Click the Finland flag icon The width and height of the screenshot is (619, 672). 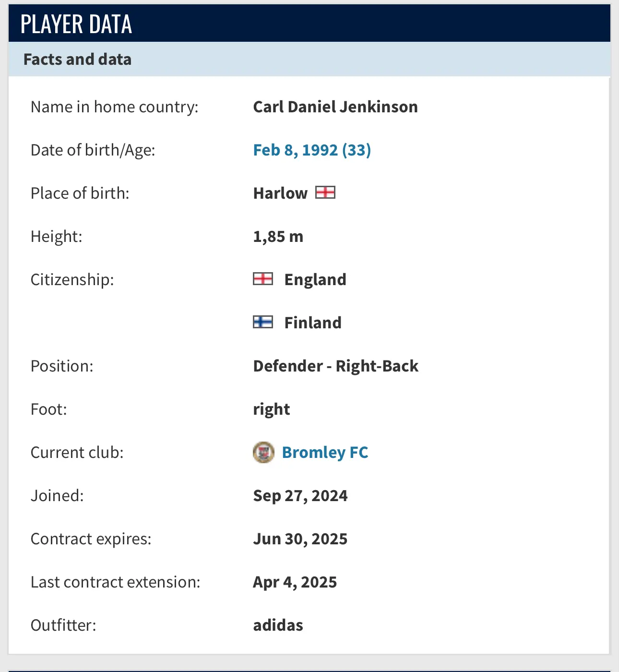(x=263, y=322)
